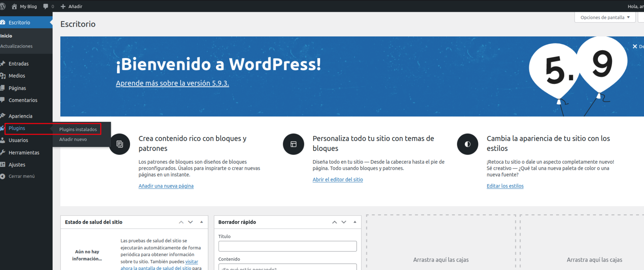The width and height of the screenshot is (644, 270).
Task: Select Inicio submenu item
Action: pyautogui.click(x=6, y=36)
